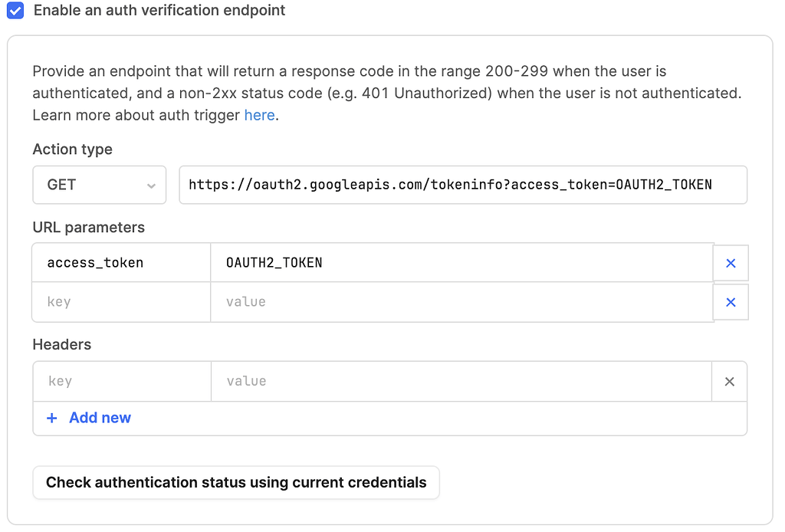This screenshot has height=532, width=785.
Task: Select the access_token parameter key field
Action: [121, 263]
